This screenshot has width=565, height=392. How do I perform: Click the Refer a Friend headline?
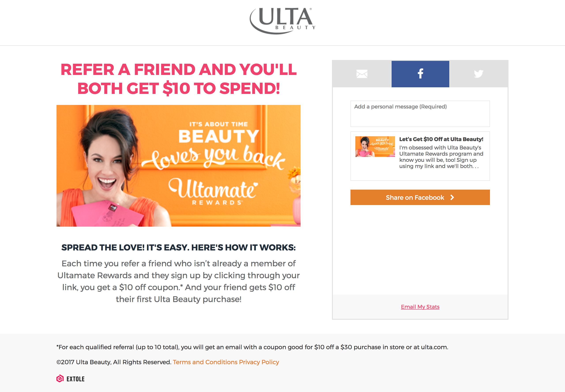(x=179, y=79)
